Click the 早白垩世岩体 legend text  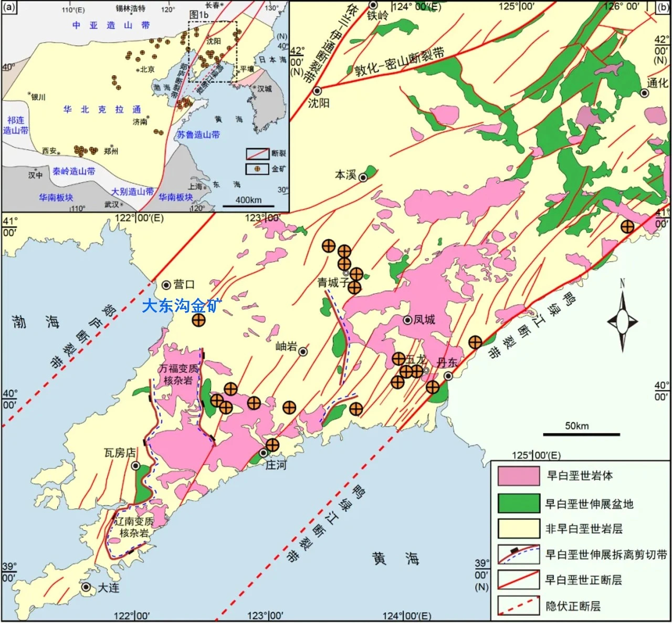click(580, 476)
